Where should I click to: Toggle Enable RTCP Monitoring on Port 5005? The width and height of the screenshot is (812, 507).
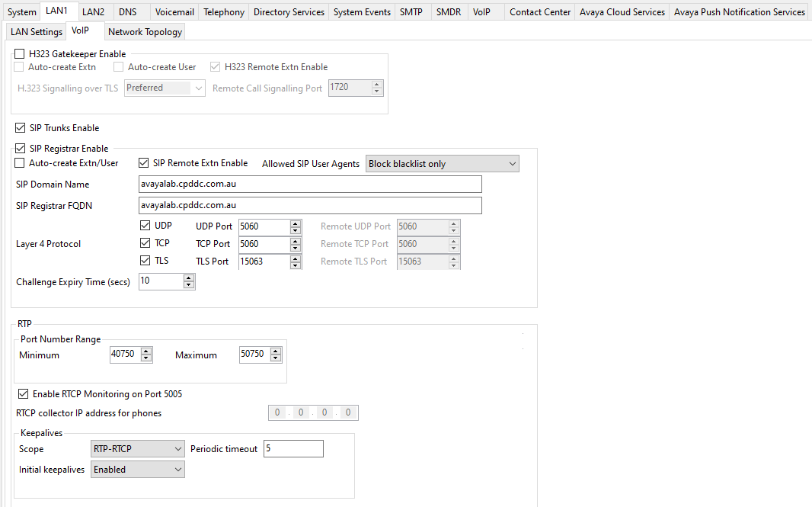tap(24, 394)
